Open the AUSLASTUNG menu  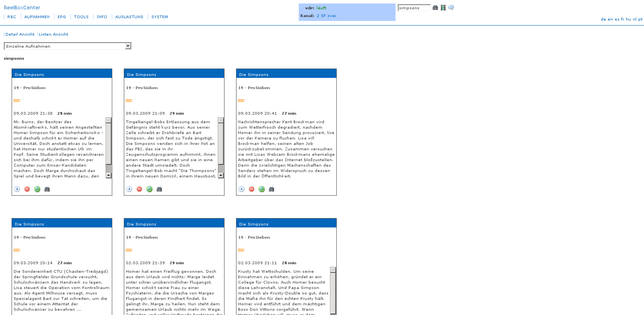129,17
